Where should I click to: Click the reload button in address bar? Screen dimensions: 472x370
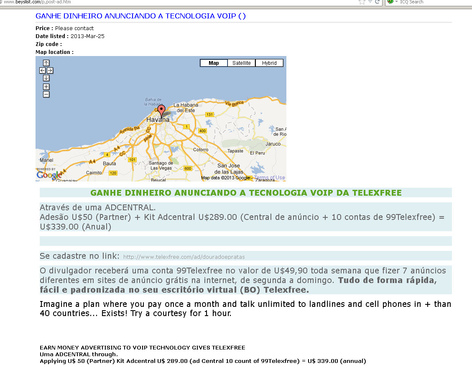[x=377, y=2]
